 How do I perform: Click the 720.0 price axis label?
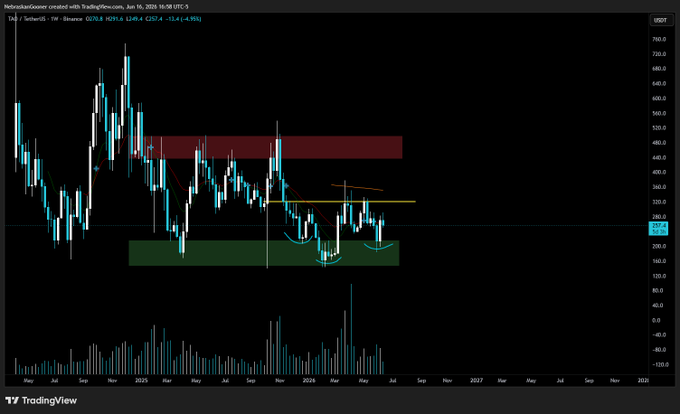[659, 54]
